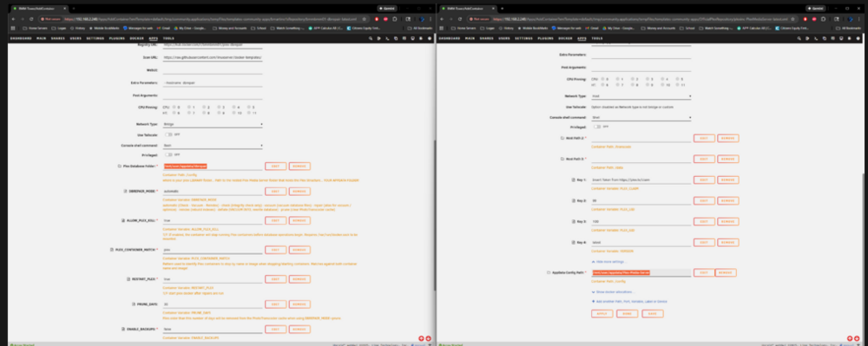Open Console shell command dropdown in left window
This screenshot has height=346, width=868.
pyautogui.click(x=213, y=146)
